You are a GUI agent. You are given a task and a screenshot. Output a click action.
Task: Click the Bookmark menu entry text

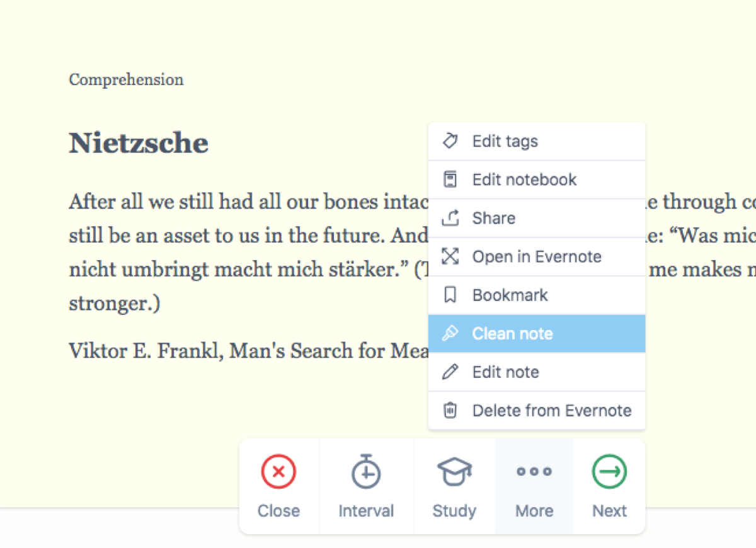(510, 295)
